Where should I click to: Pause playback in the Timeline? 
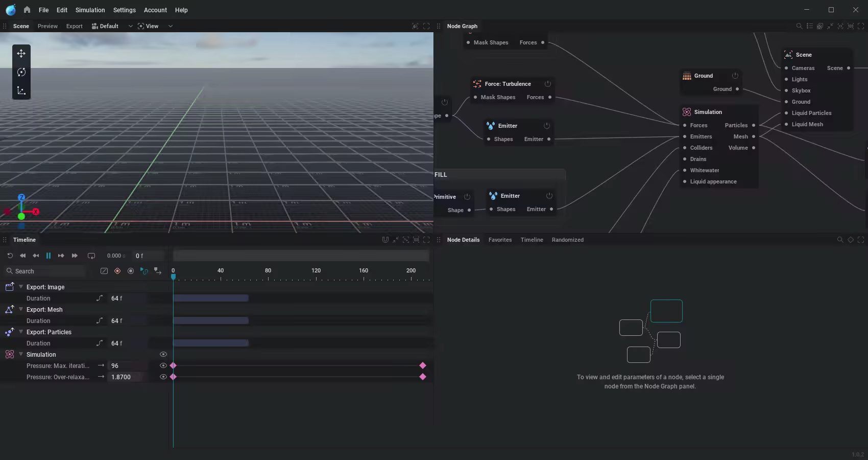pyautogui.click(x=49, y=256)
